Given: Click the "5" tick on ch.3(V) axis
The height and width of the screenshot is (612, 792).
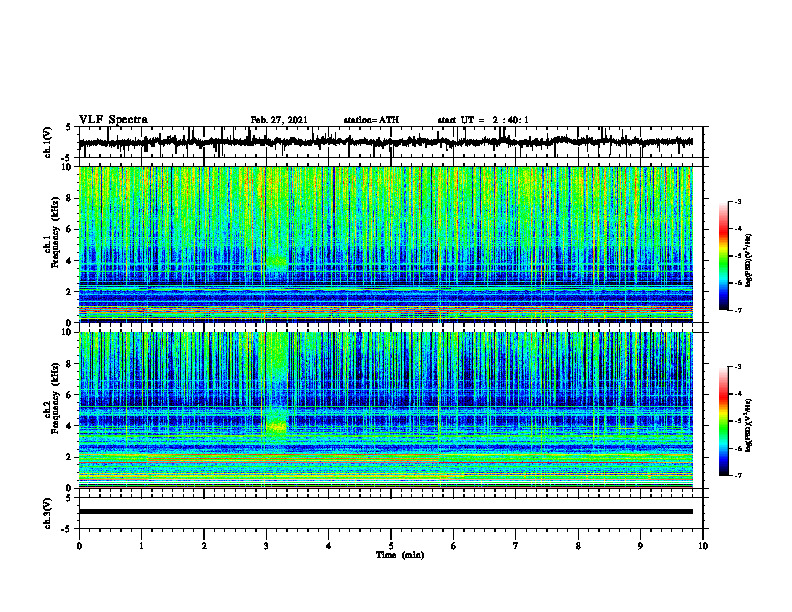Looking at the screenshot, I should point(70,498).
